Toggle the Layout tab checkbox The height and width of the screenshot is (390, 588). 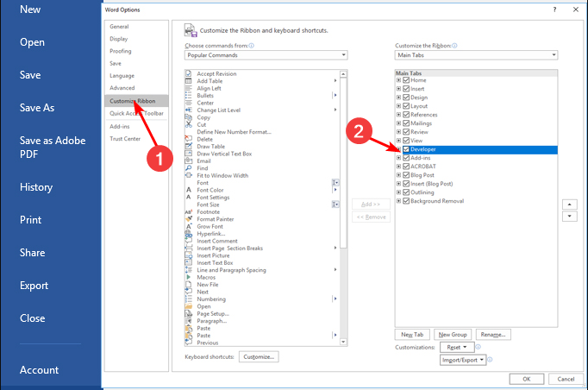[406, 106]
